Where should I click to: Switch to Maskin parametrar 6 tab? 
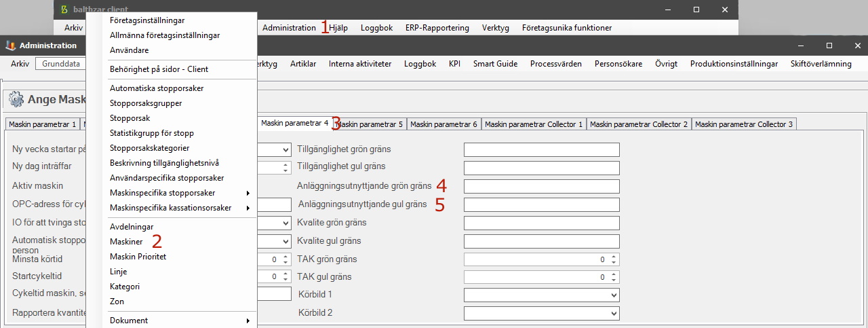(x=444, y=124)
